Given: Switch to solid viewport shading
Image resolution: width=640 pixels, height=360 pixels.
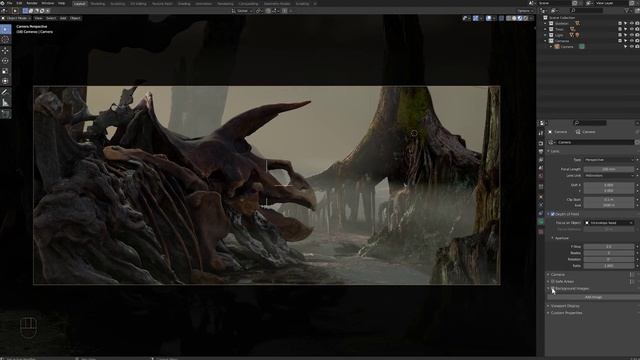Looking at the screenshot, I should 514,18.
